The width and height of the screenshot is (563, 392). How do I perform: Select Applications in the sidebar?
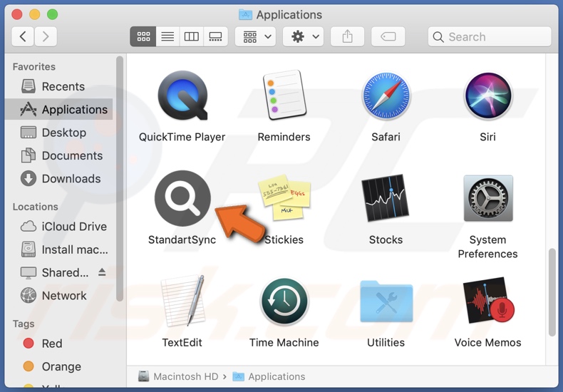[x=58, y=109]
